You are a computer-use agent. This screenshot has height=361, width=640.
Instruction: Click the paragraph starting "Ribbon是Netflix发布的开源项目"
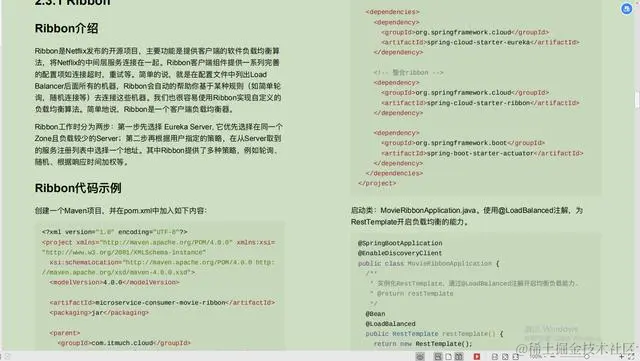[158, 80]
